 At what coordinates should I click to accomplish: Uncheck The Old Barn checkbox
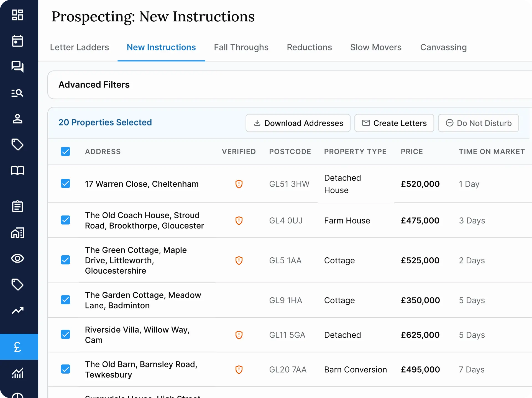tap(65, 369)
